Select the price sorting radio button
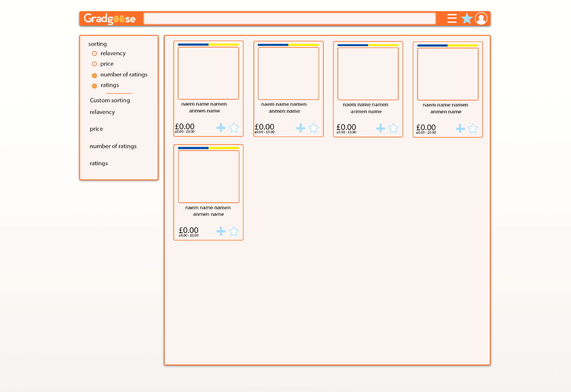 (95, 64)
